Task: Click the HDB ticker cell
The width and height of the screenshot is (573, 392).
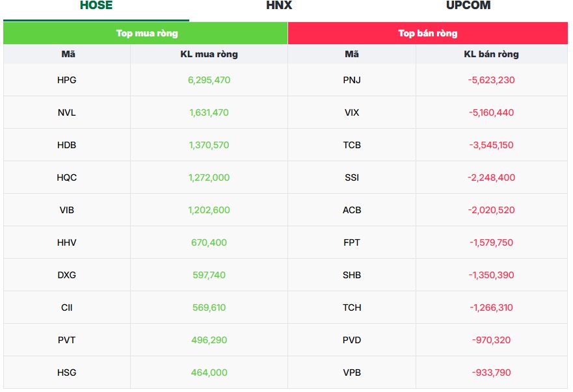Action: click(x=67, y=145)
